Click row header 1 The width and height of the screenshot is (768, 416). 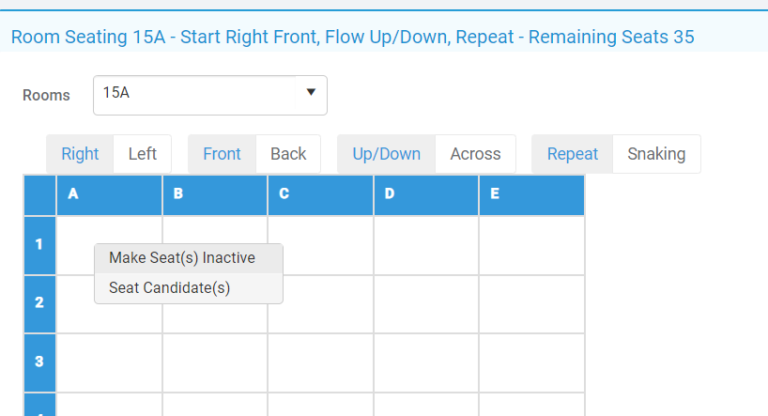point(39,245)
